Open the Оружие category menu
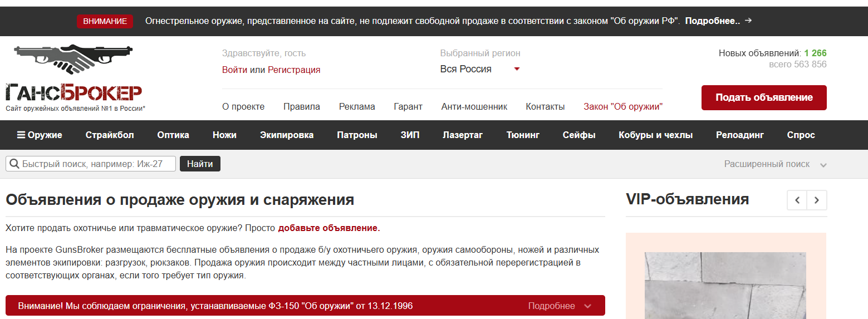Image resolution: width=868 pixels, height=319 pixels. pyautogui.click(x=40, y=135)
